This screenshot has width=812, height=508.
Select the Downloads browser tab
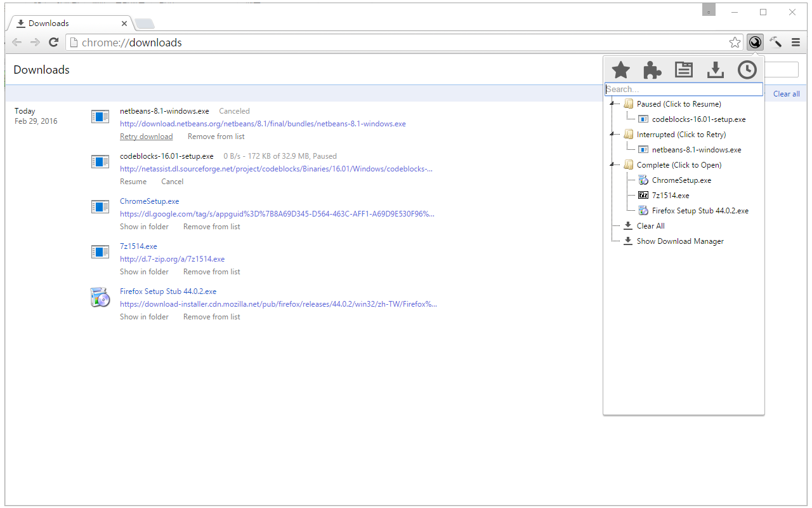pos(70,23)
